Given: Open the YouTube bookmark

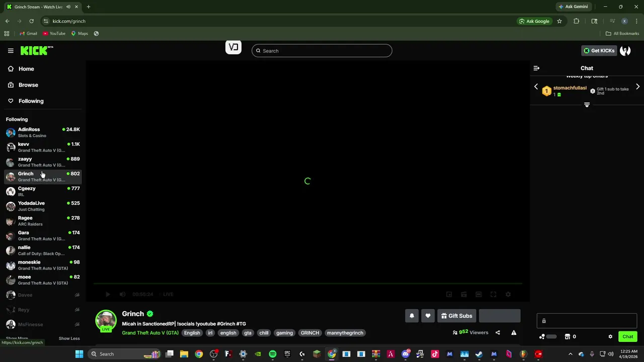Looking at the screenshot, I should [x=54, y=34].
